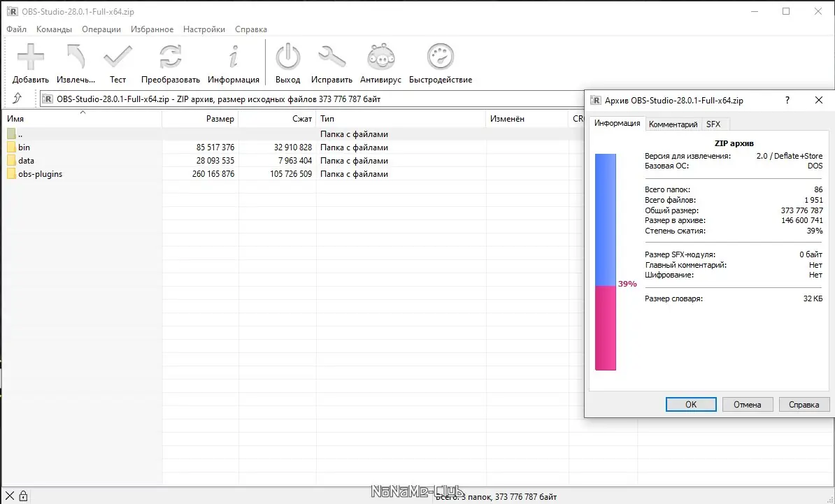Click the Справка button in dialog
Viewport: 835px width, 504px height.
(804, 404)
